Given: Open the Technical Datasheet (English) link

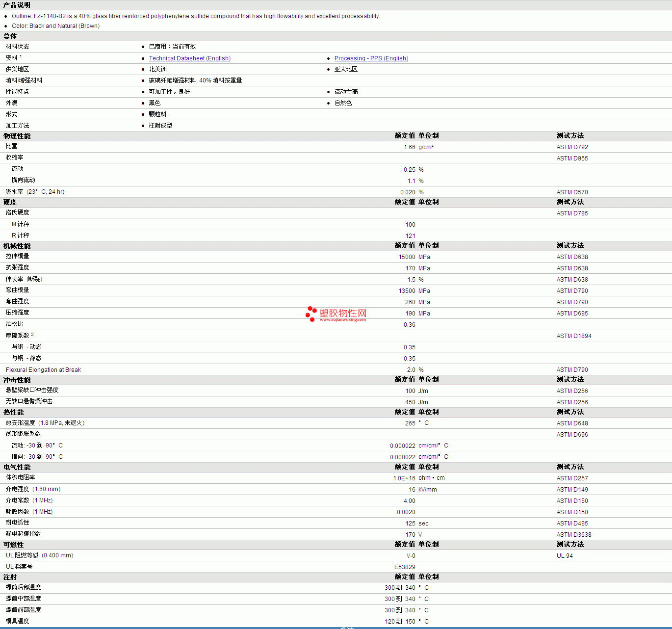Looking at the screenshot, I should pyautogui.click(x=189, y=58).
